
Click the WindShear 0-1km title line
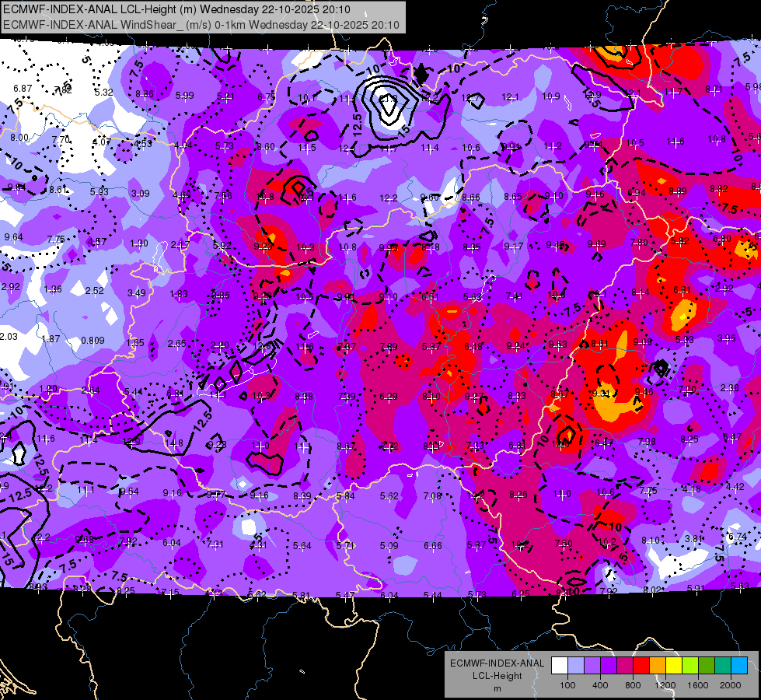(201, 25)
